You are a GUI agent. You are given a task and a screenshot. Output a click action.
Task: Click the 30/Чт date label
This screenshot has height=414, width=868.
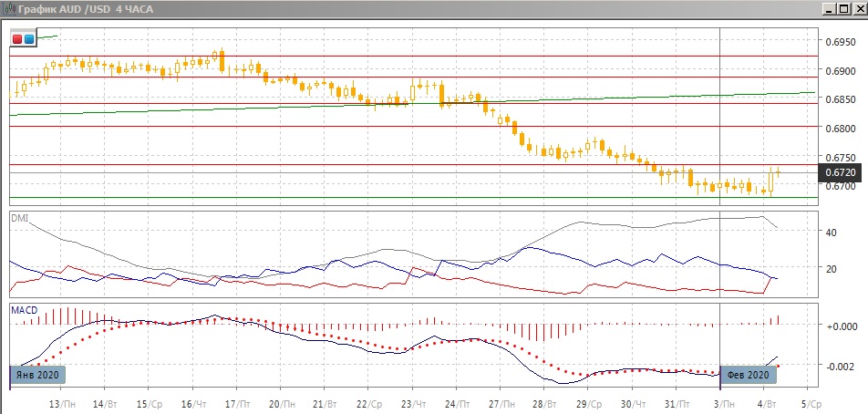632,402
